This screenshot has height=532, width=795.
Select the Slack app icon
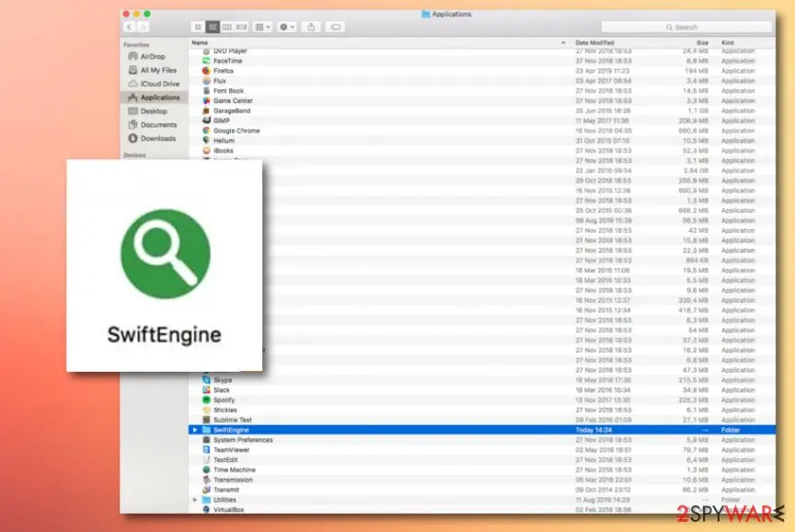click(206, 390)
